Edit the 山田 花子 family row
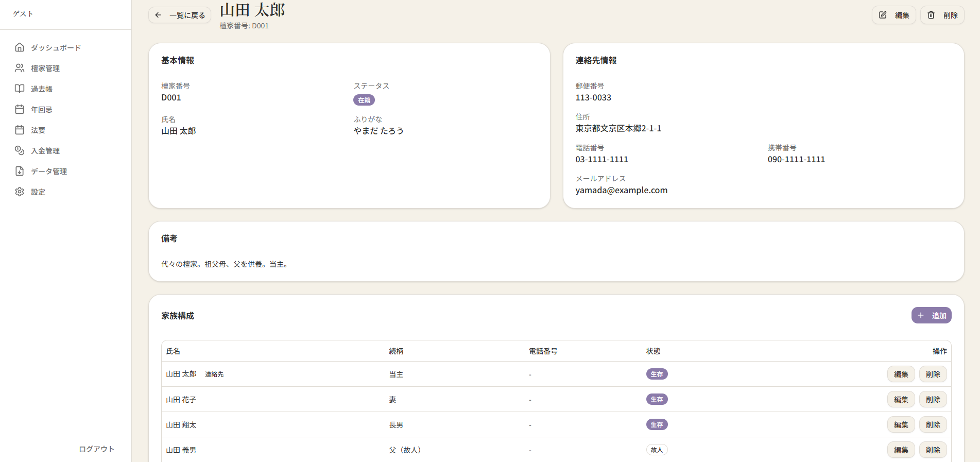The width and height of the screenshot is (980, 462). pos(901,399)
